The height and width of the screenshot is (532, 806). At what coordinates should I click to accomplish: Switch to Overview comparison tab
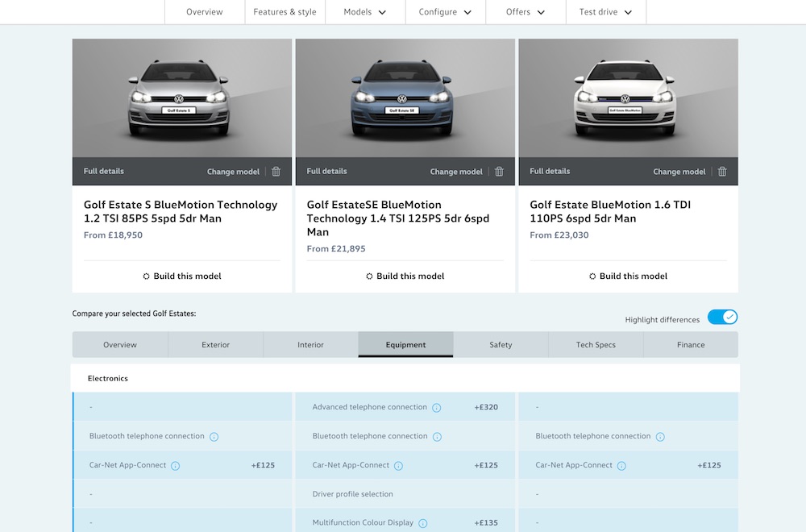(x=120, y=344)
